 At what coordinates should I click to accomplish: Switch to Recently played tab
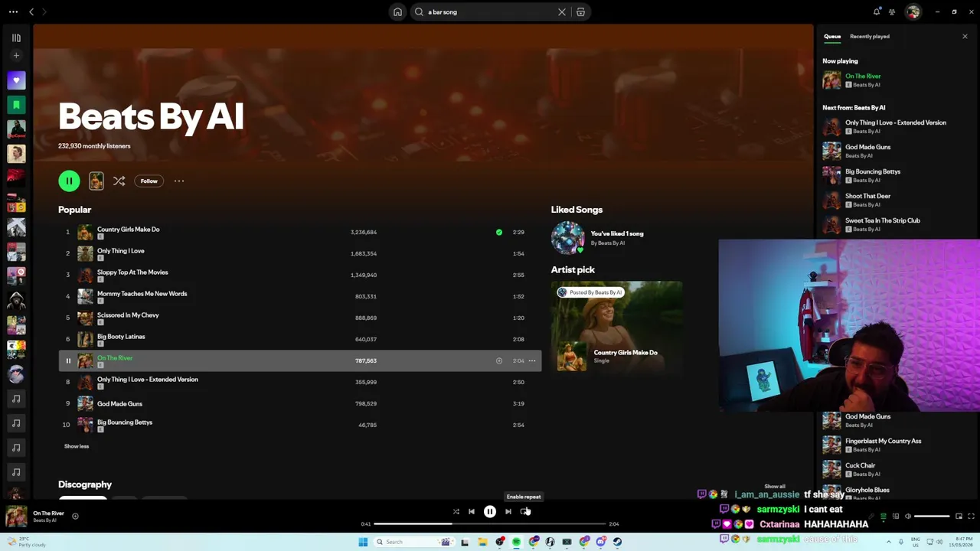870,36
